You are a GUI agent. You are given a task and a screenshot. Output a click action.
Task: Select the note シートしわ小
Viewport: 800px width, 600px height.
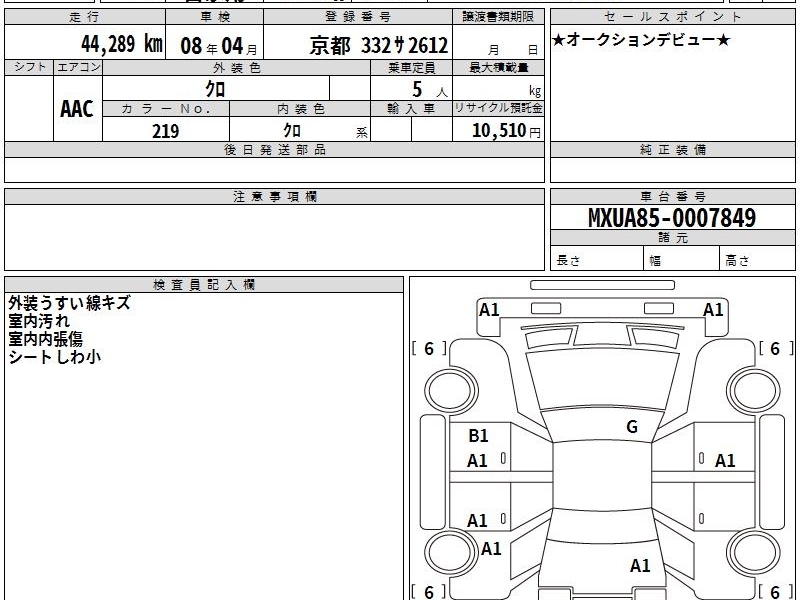pos(54,357)
